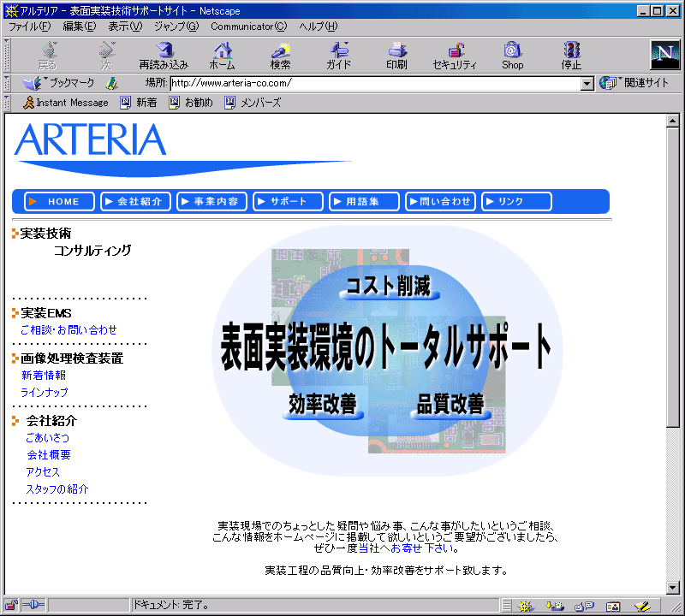685x616 pixels.
Task: Open Composer from the component bar
Action: click(642, 606)
